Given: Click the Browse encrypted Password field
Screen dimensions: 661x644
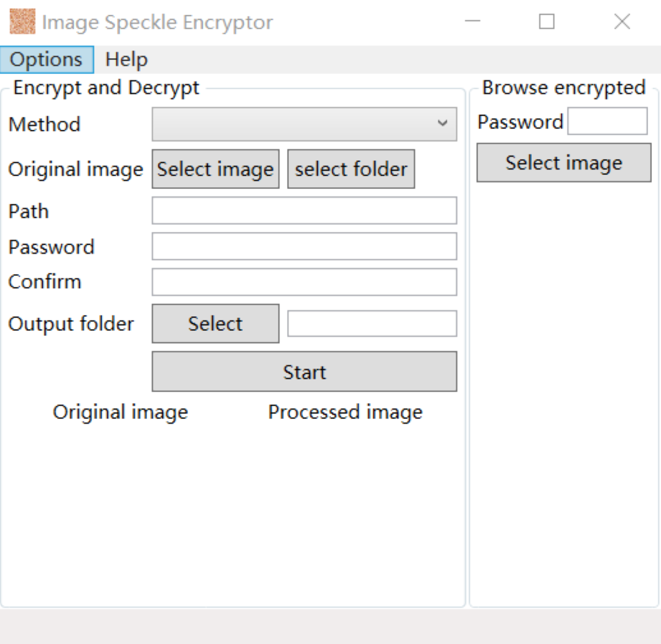Looking at the screenshot, I should (x=607, y=122).
